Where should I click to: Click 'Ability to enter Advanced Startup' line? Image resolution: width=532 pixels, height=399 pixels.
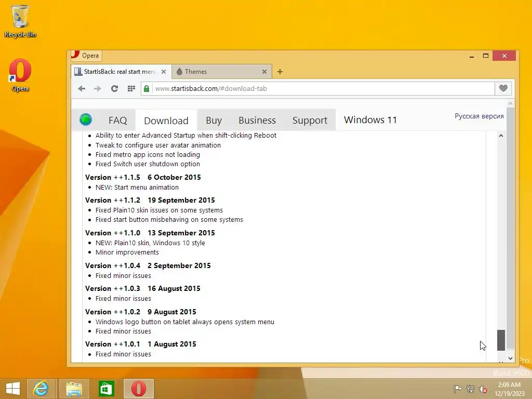[186, 136]
